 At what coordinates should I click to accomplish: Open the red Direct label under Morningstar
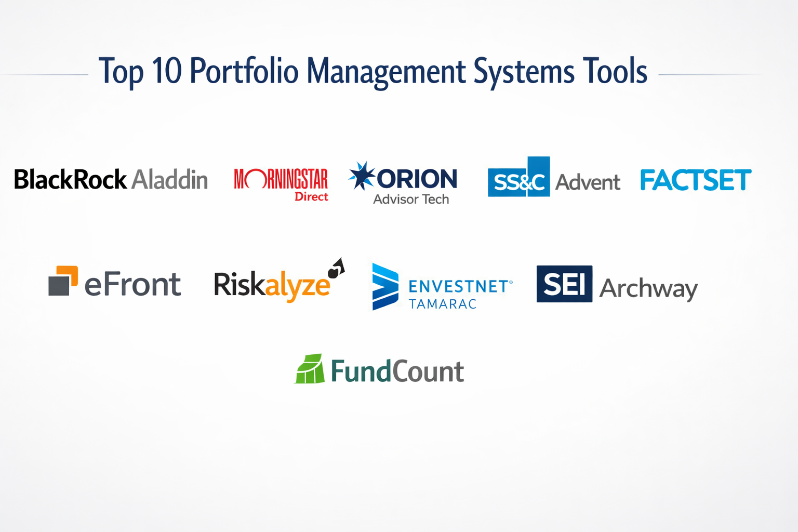click(311, 197)
